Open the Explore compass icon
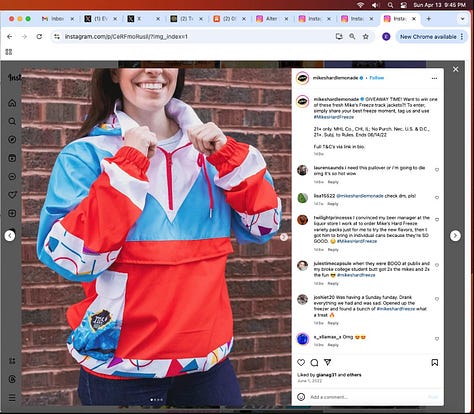The height and width of the screenshot is (414, 474). click(x=12, y=140)
